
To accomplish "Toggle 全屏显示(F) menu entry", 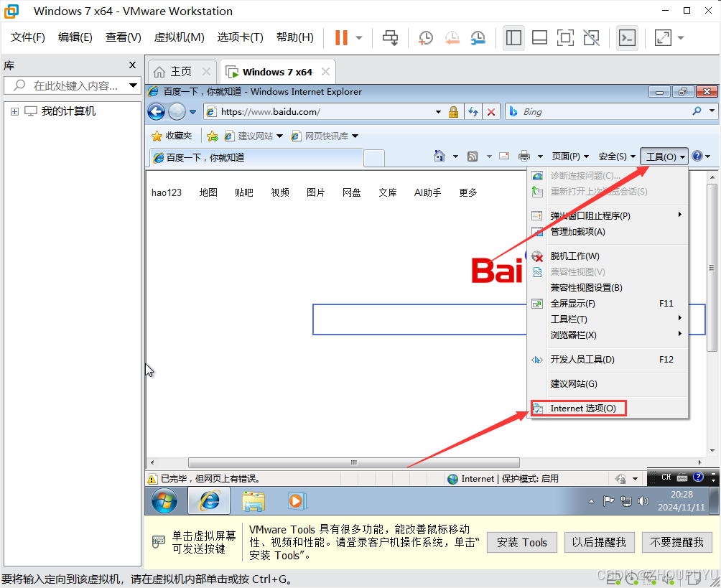I will 607,304.
